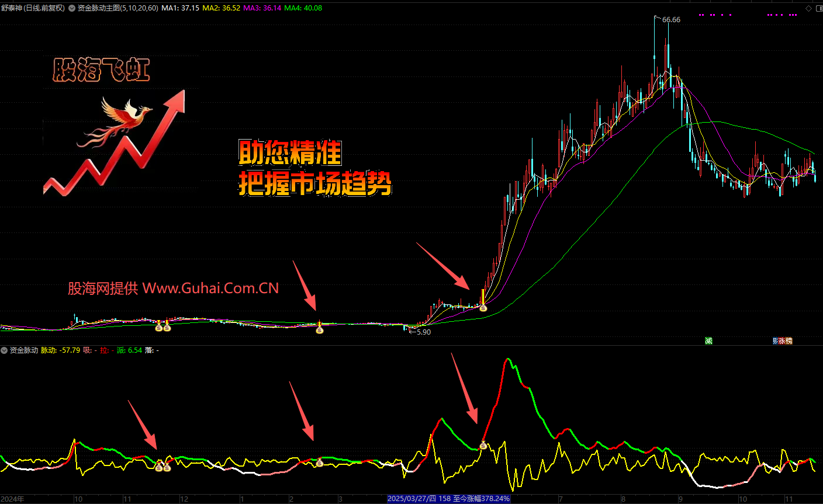
Task: Click the 脉动 -57.79 indicator value
Action: [60, 350]
